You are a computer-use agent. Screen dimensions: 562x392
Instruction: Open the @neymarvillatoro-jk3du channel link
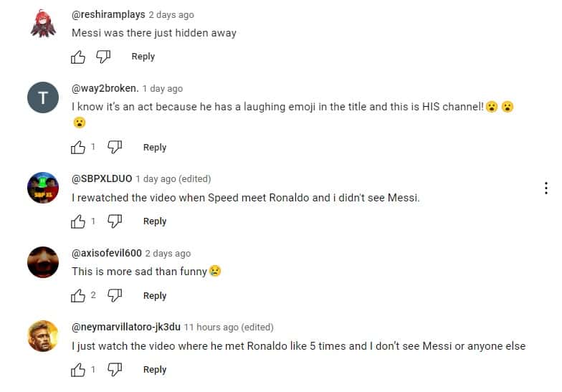click(x=126, y=327)
